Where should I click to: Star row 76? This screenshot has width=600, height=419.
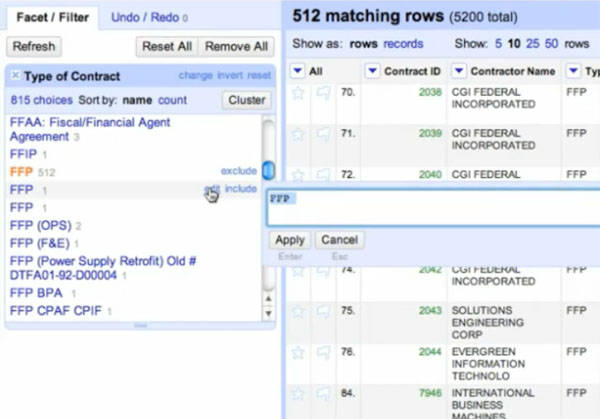[x=298, y=353]
